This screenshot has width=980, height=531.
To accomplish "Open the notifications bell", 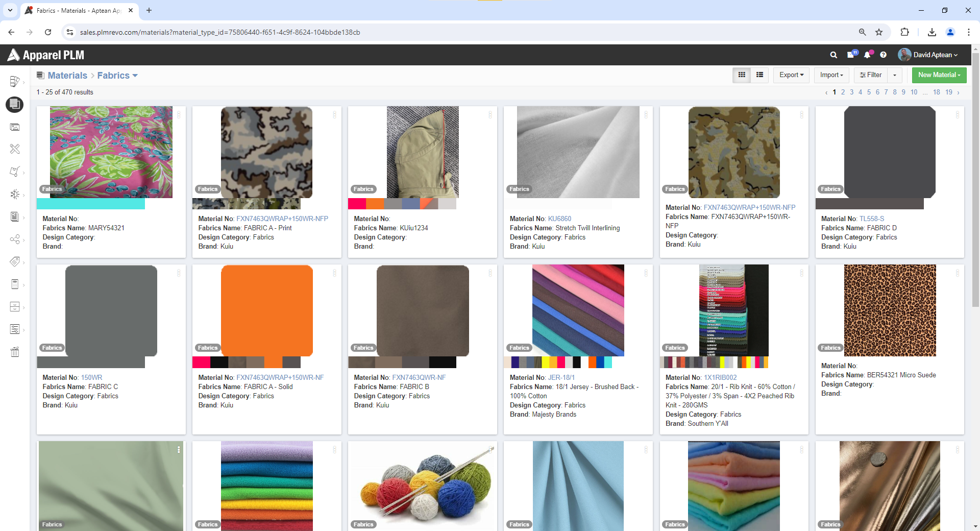I will pyautogui.click(x=868, y=55).
